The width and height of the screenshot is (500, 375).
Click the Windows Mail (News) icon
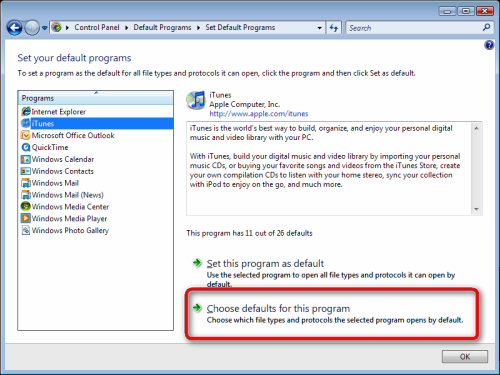(26, 195)
